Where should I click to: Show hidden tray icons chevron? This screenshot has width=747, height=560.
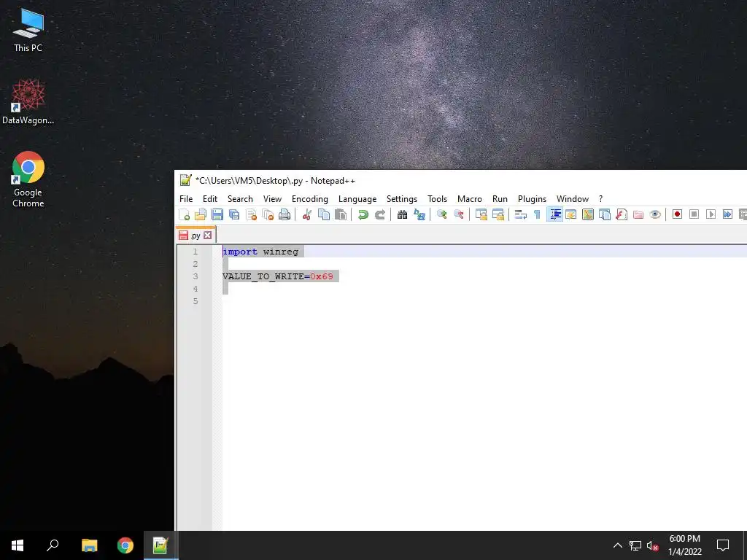[x=617, y=545]
